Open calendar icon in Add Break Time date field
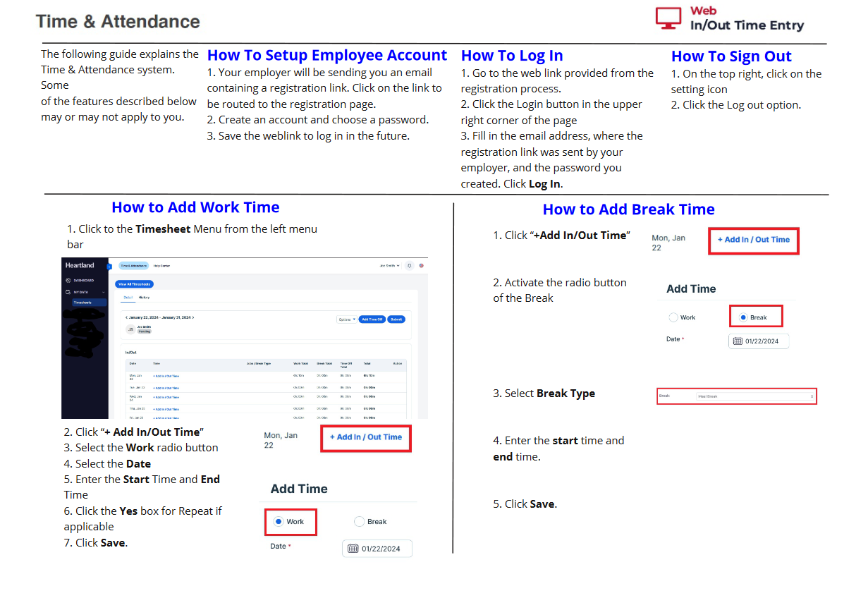This screenshot has width=868, height=610. point(738,341)
